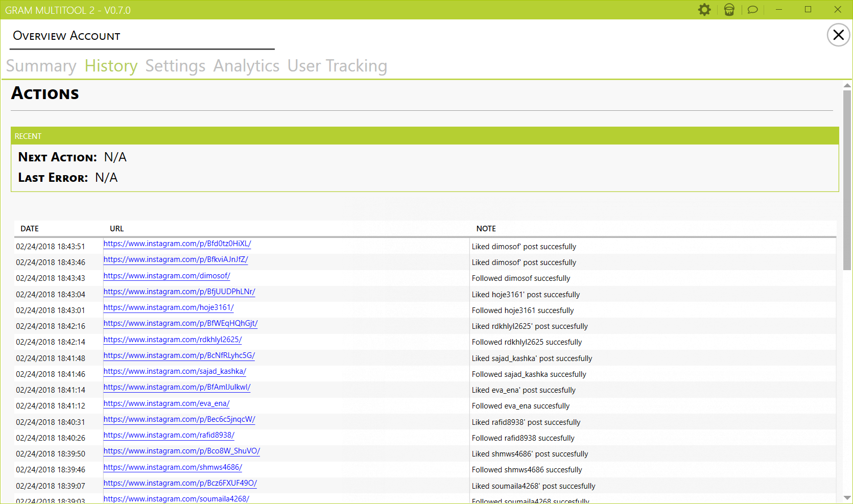853x504 pixels.
Task: Open the Settings tab
Action: pyautogui.click(x=175, y=66)
